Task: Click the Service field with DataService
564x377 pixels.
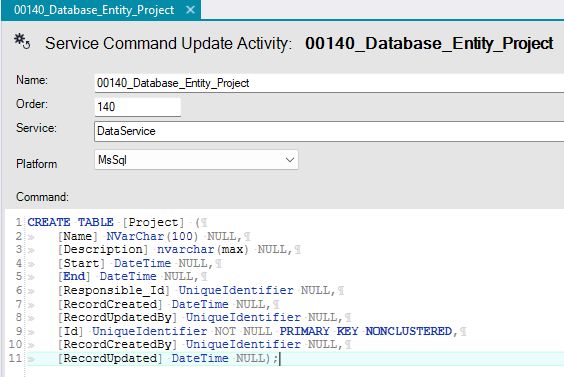Action: (x=329, y=131)
